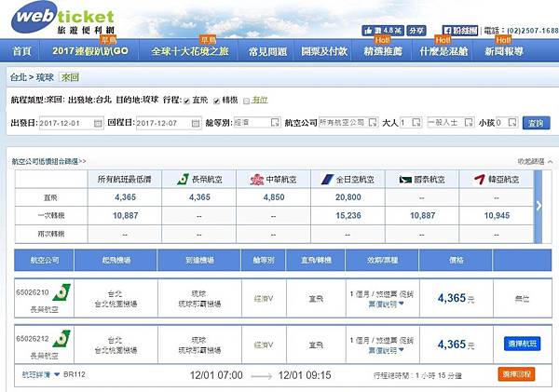Open the cabin class dropdown
This screenshot has width=559, height=392.
pyautogui.click(x=257, y=123)
